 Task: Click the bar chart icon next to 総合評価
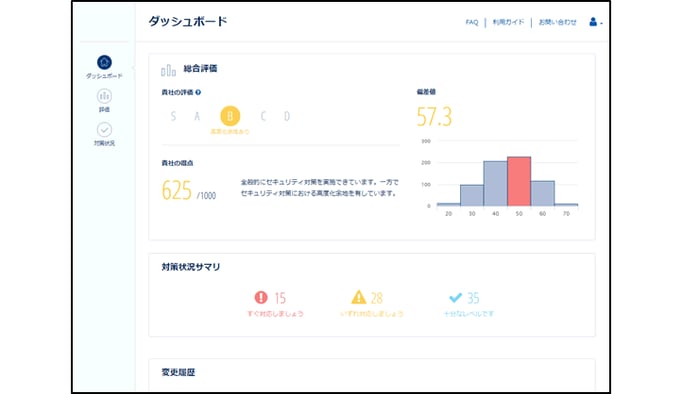coord(168,70)
